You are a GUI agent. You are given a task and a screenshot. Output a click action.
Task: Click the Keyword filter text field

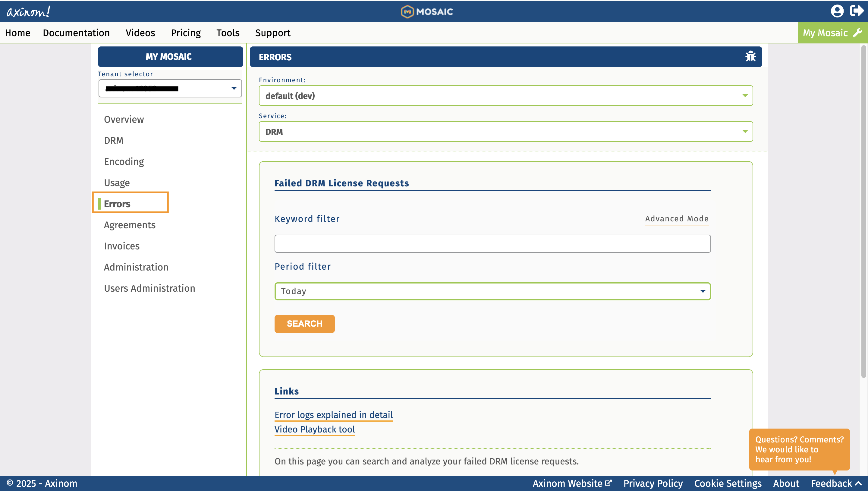coord(492,243)
